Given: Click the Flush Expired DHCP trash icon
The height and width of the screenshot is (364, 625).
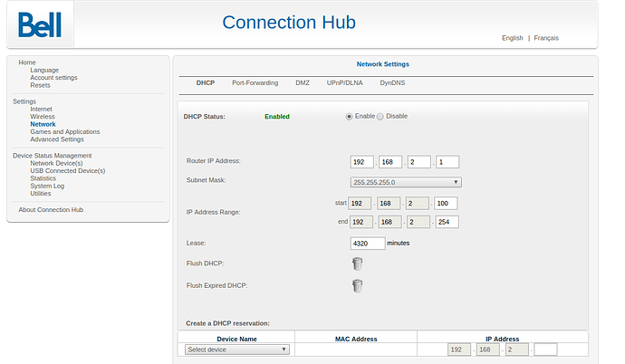Looking at the screenshot, I should point(358,285).
